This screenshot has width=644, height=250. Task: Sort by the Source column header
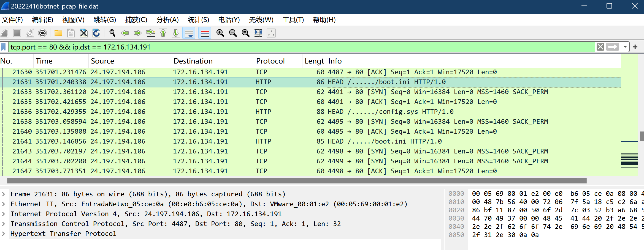pyautogui.click(x=130, y=61)
